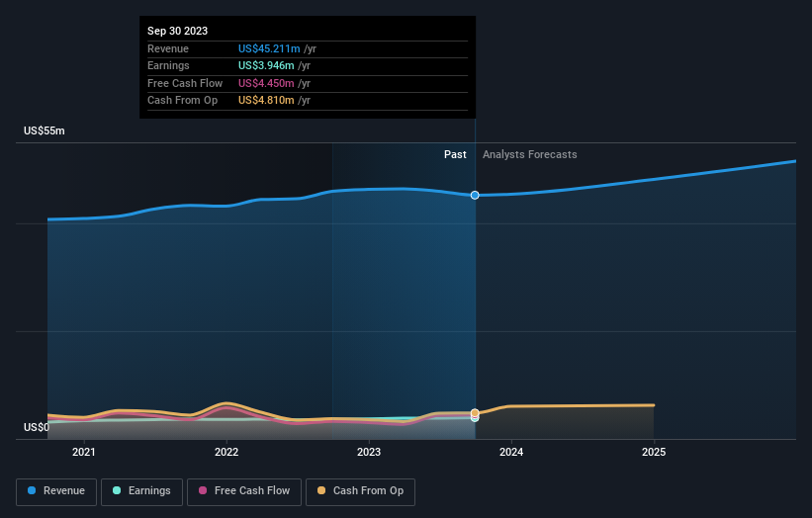Click the 2023 x-axis label
This screenshot has height=518, width=812.
pyautogui.click(x=369, y=452)
